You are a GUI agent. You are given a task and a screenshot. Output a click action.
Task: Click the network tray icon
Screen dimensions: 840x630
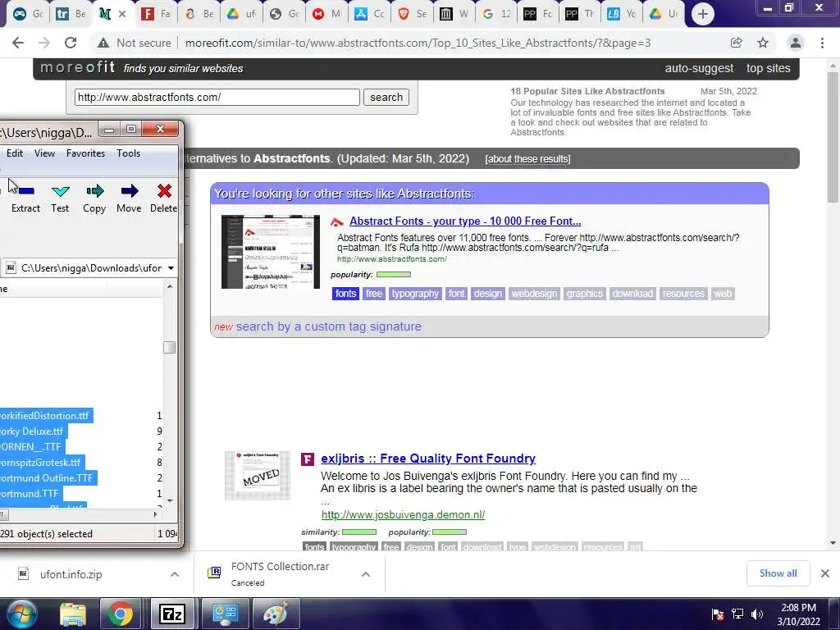737,614
